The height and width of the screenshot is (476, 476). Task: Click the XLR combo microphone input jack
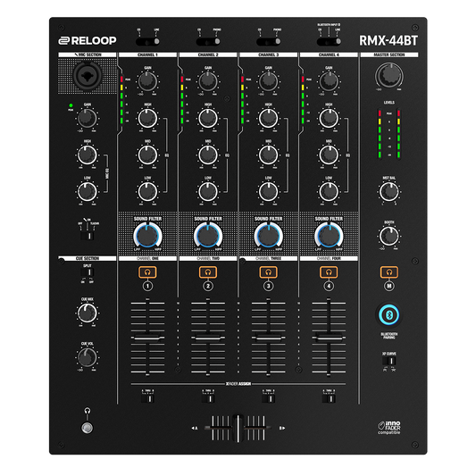(x=88, y=76)
